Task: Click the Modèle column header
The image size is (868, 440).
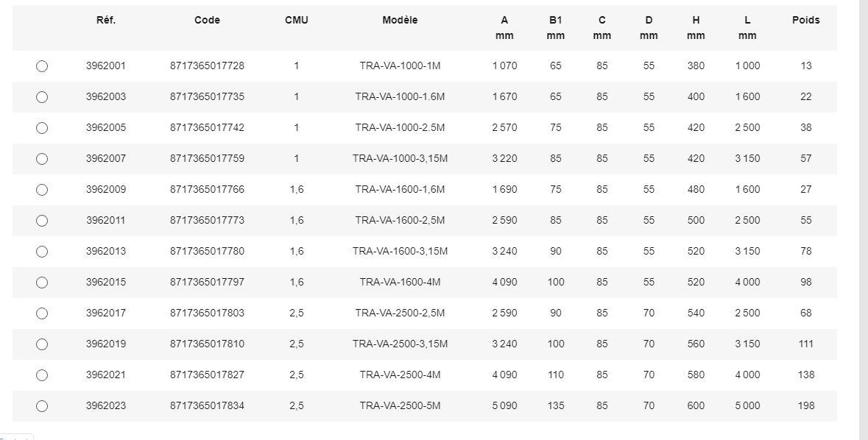Action: 400,21
